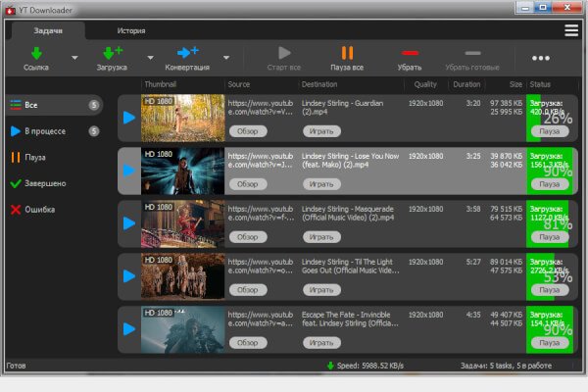Click play arrow on Lose You Now row
The width and height of the screenshot is (588, 392).
click(129, 171)
